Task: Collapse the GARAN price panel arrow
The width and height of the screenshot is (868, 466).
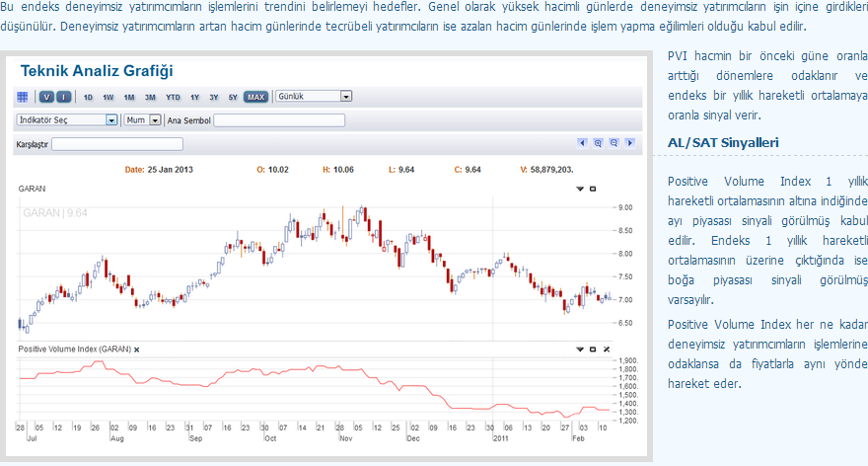Action: [x=580, y=189]
